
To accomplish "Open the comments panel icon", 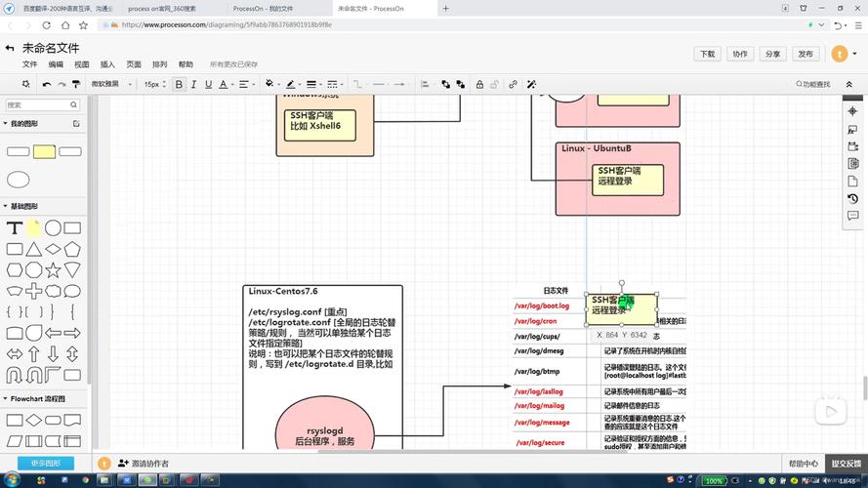I will 852,216.
